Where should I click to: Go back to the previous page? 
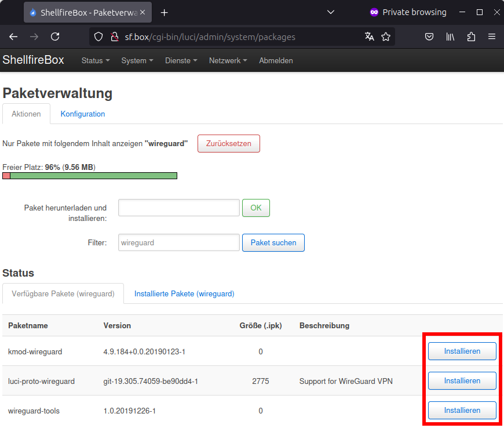pyautogui.click(x=13, y=37)
